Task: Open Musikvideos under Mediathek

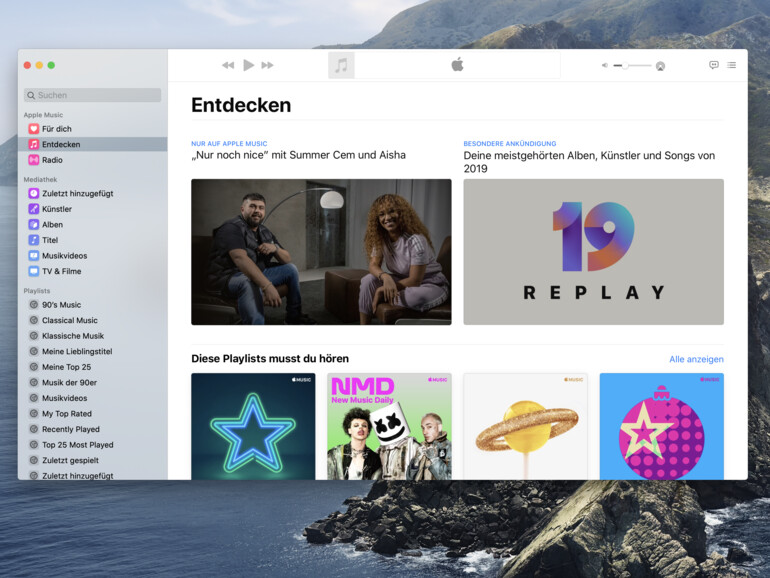Action: point(93,256)
